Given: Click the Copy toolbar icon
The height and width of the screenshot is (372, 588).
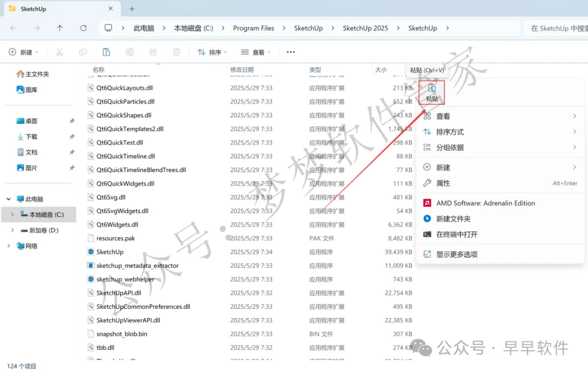Looking at the screenshot, I should click(83, 52).
